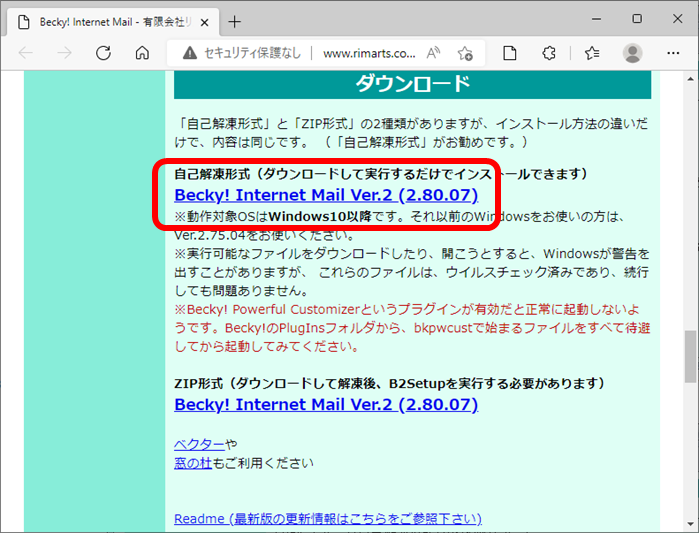Open the 窓の杜 link

tap(193, 463)
